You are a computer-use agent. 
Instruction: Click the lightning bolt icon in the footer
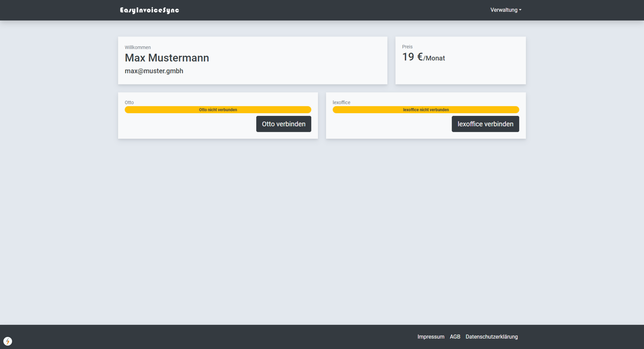7,341
